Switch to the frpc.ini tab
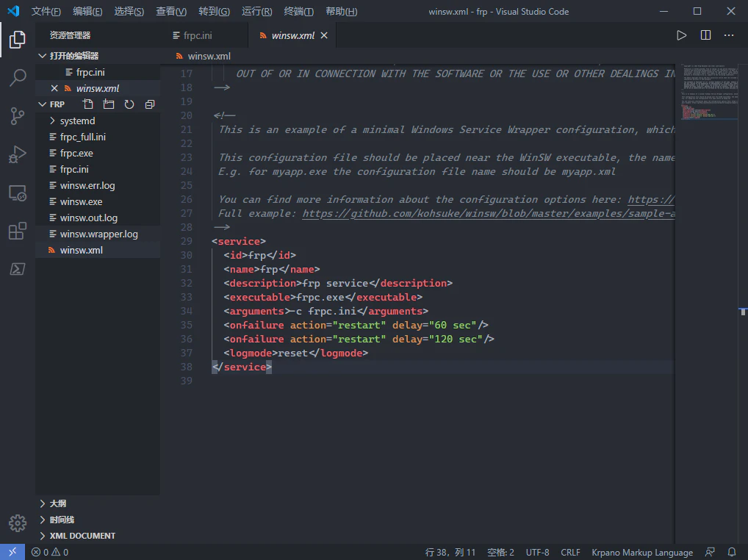The height and width of the screenshot is (560, 748). tap(197, 35)
